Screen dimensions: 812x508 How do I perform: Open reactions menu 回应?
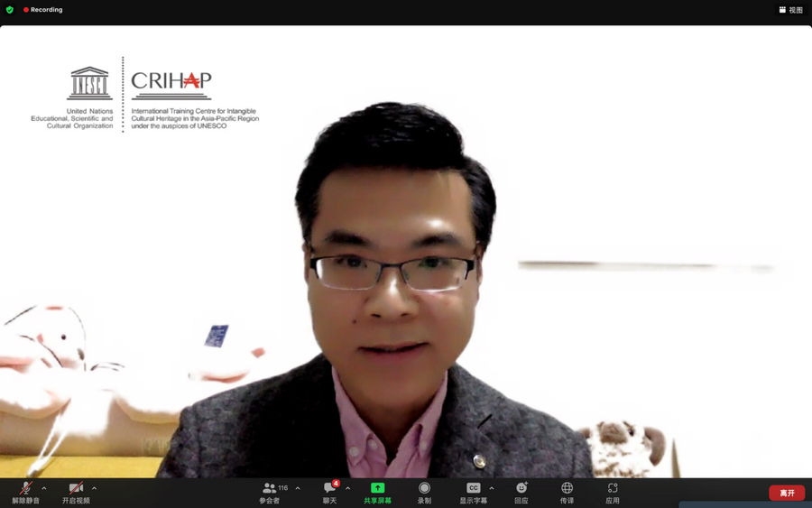521,493
